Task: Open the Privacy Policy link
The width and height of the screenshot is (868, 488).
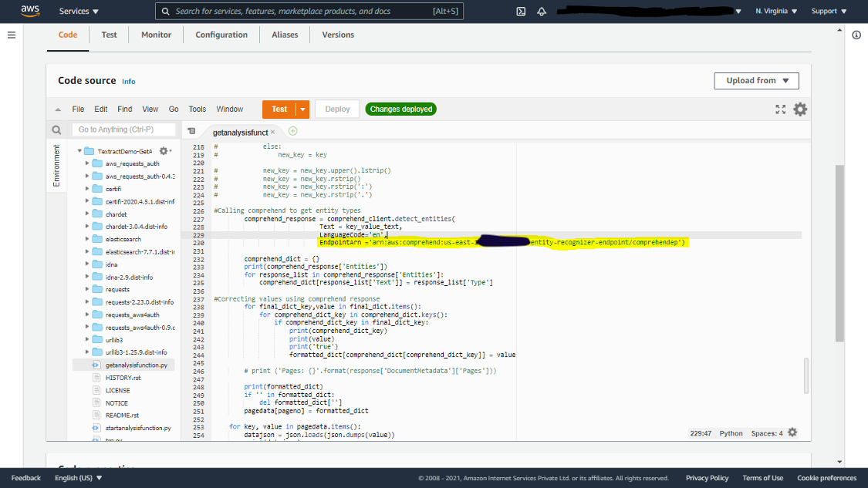Action: [x=707, y=477]
